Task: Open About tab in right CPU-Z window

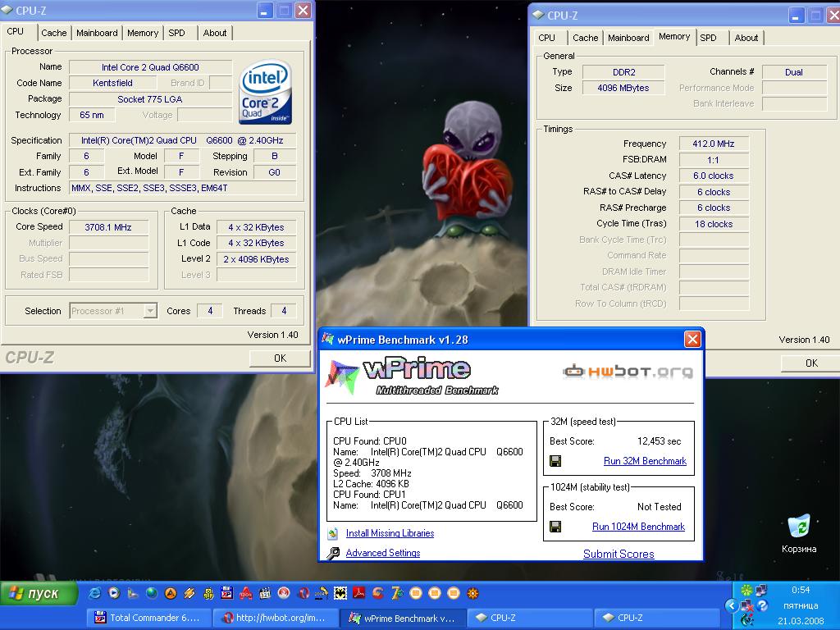Action: [x=746, y=38]
